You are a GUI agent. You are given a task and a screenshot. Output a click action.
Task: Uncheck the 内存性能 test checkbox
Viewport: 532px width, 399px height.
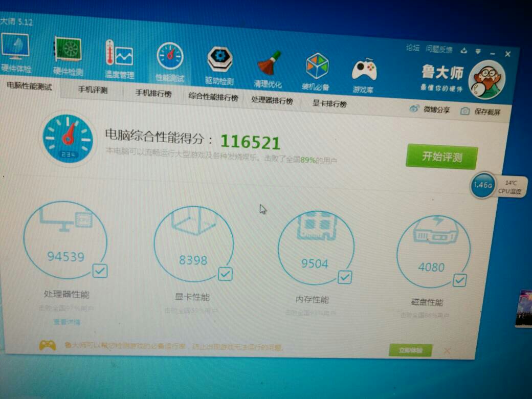345,277
